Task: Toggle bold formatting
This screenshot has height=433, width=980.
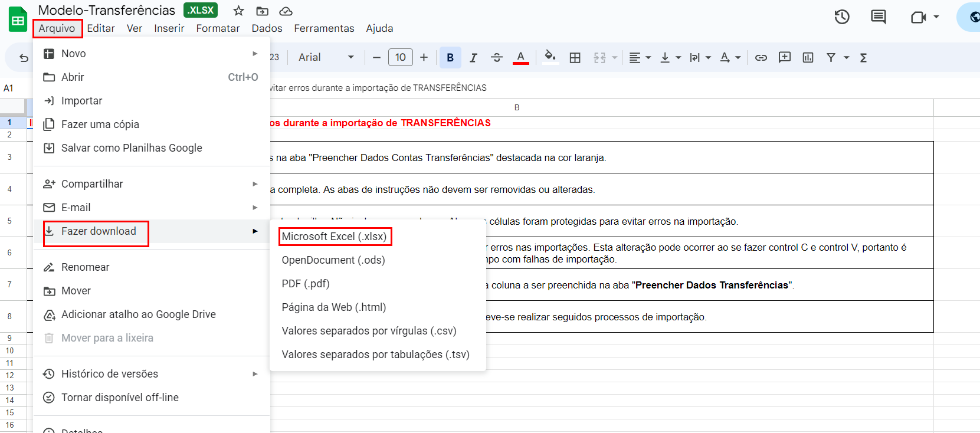Action: (x=450, y=57)
